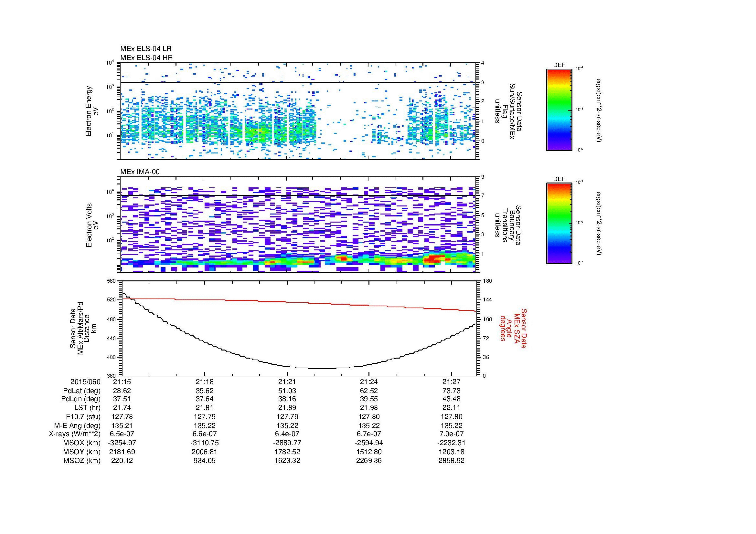Click the 'Electron Volts eV' axis label
756x534 pixels.
[92, 225]
